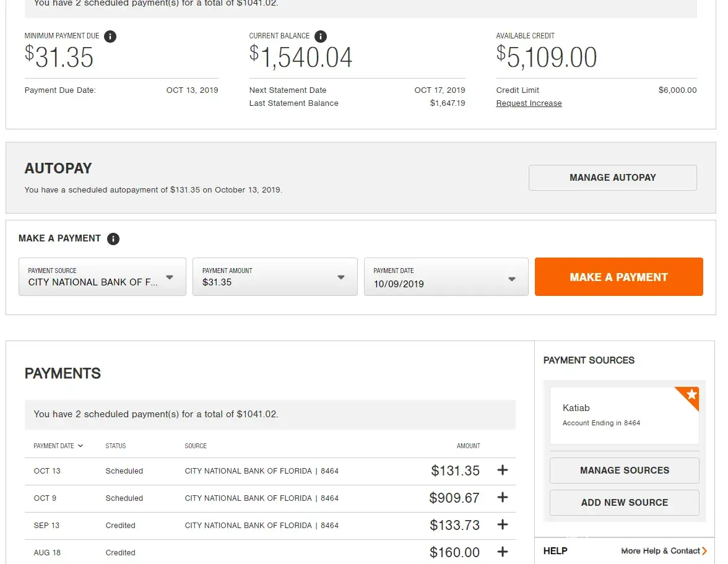728x564 pixels.
Task: Click the orange star default source badge
Action: tap(690, 396)
